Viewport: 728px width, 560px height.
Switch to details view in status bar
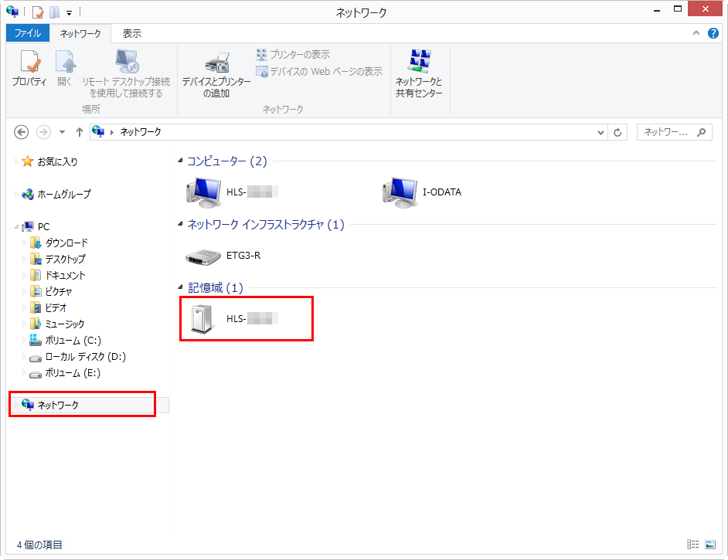pyautogui.click(x=693, y=545)
